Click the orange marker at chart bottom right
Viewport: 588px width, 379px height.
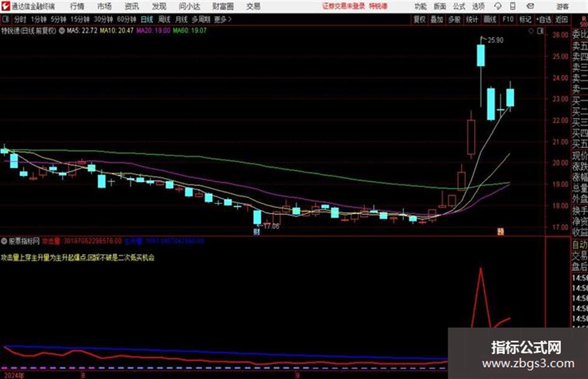click(500, 232)
